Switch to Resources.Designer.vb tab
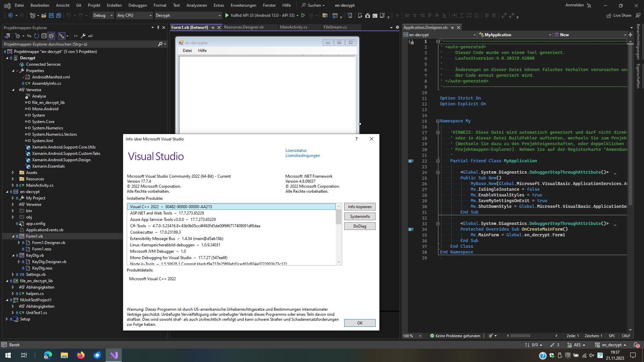The width and height of the screenshot is (644, 362). [x=244, y=27]
